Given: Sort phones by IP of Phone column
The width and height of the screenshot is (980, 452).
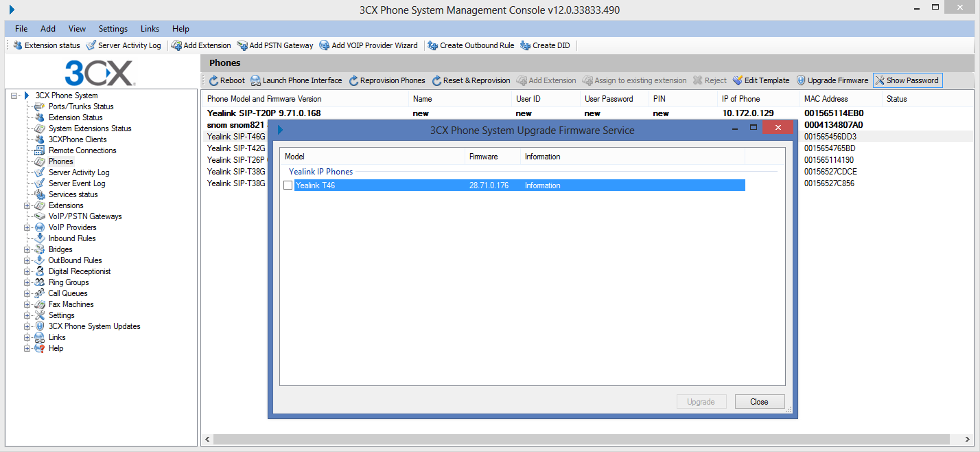Looking at the screenshot, I should coord(758,99).
